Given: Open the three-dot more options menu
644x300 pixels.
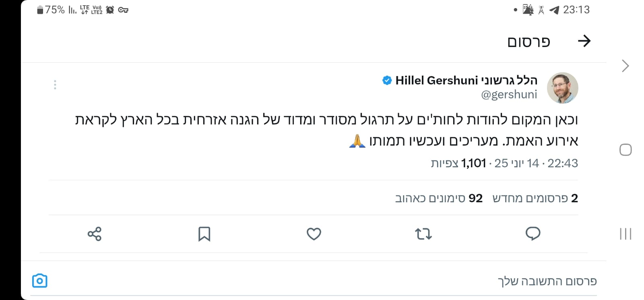Looking at the screenshot, I should 55,85.
